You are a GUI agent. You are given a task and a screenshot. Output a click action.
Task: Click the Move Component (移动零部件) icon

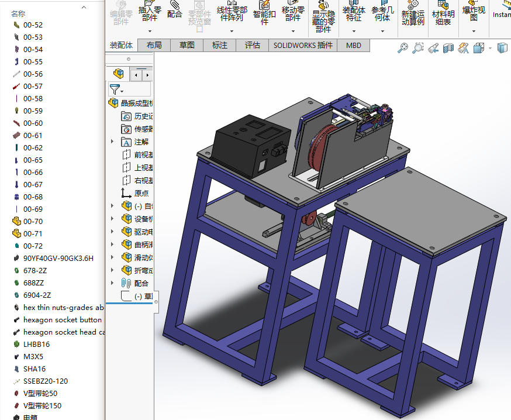coord(293,13)
